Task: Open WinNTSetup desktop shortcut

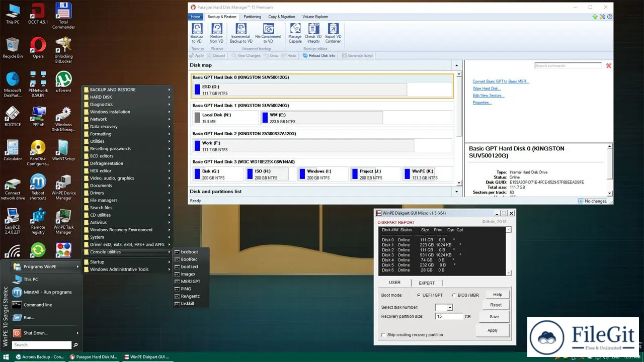Action: (63, 150)
